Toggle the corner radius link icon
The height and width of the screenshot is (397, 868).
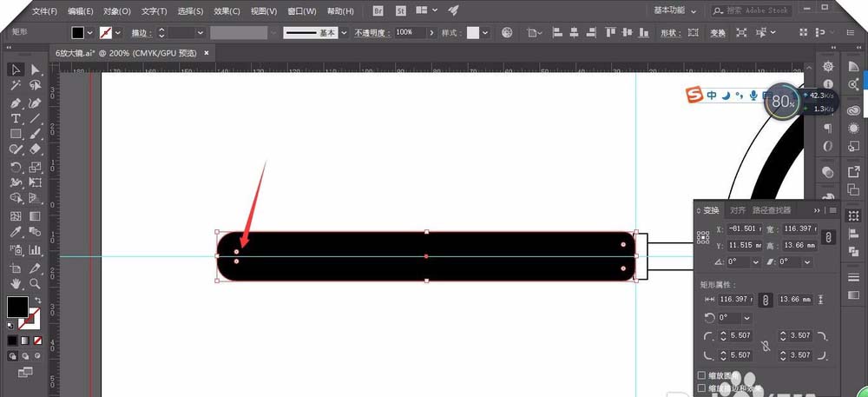click(766, 346)
